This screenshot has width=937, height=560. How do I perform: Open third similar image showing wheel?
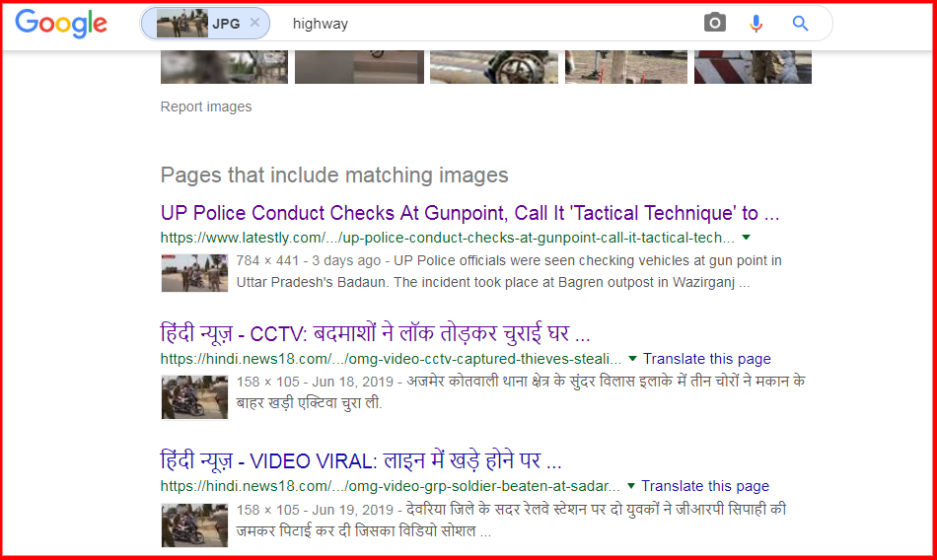[x=493, y=67]
